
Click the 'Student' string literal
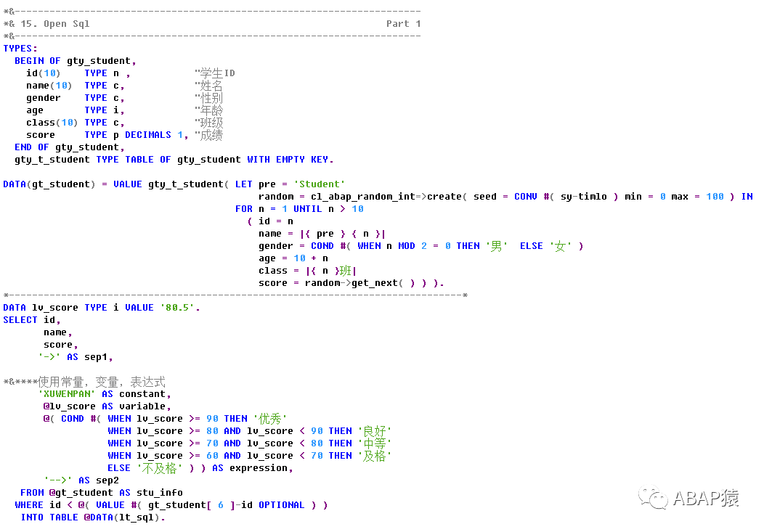pos(319,184)
